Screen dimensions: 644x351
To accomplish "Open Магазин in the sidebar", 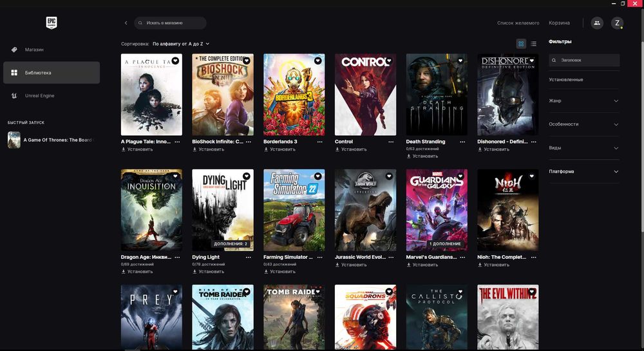I will 52,50.
